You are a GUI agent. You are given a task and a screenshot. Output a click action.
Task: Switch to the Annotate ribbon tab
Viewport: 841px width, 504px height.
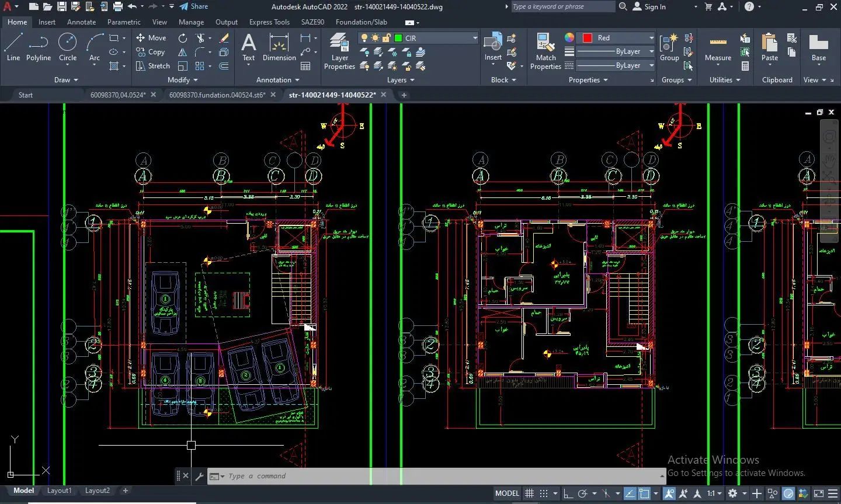click(x=81, y=22)
